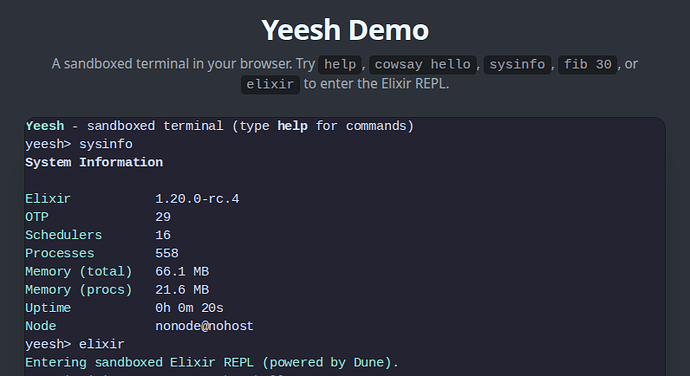Click the Yeesh Demo heading

tap(345, 30)
